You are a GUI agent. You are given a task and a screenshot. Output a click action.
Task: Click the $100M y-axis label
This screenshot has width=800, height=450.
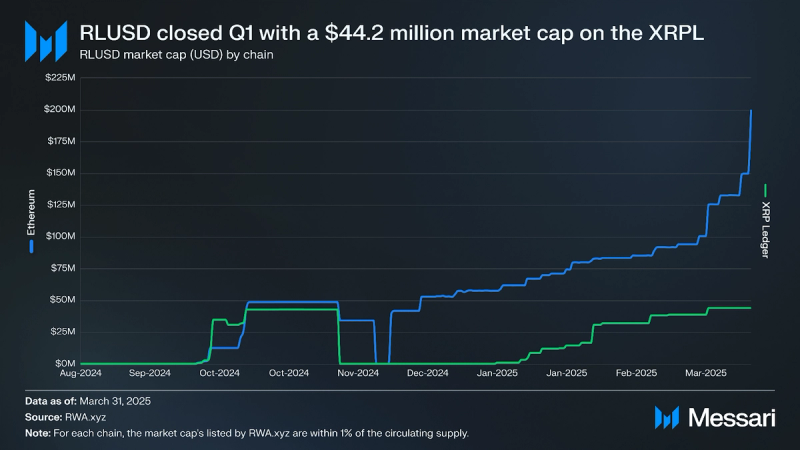[60, 236]
